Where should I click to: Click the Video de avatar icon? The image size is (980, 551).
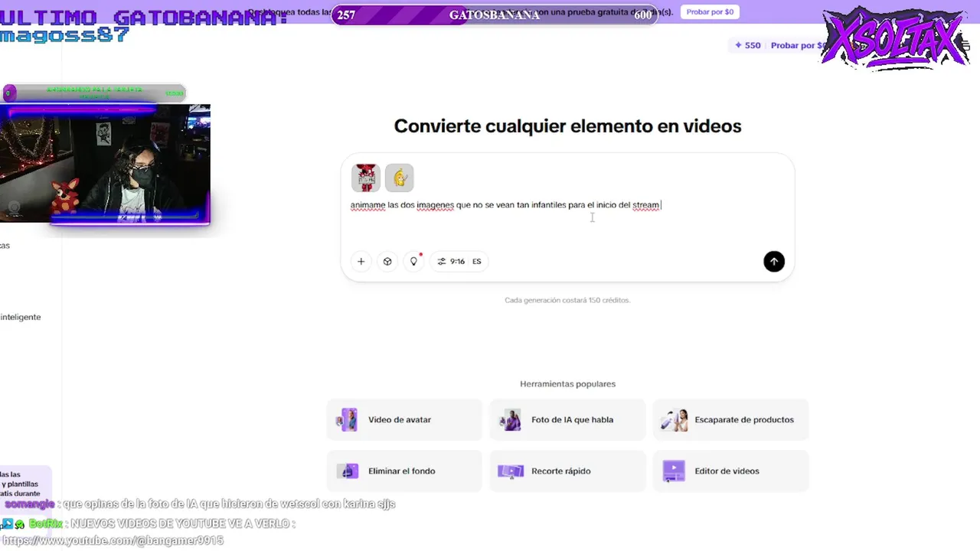[x=348, y=419]
